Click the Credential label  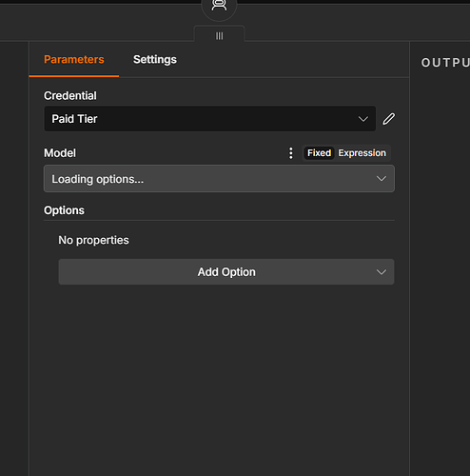pos(70,95)
